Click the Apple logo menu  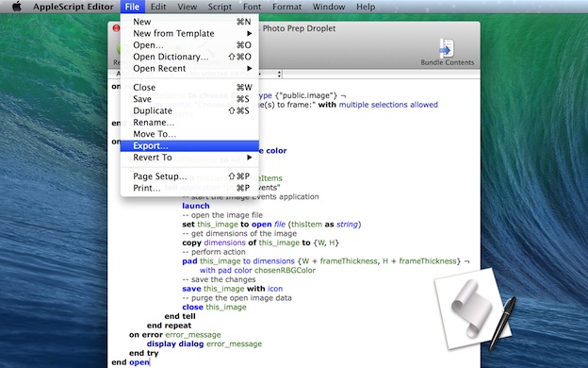(x=17, y=7)
